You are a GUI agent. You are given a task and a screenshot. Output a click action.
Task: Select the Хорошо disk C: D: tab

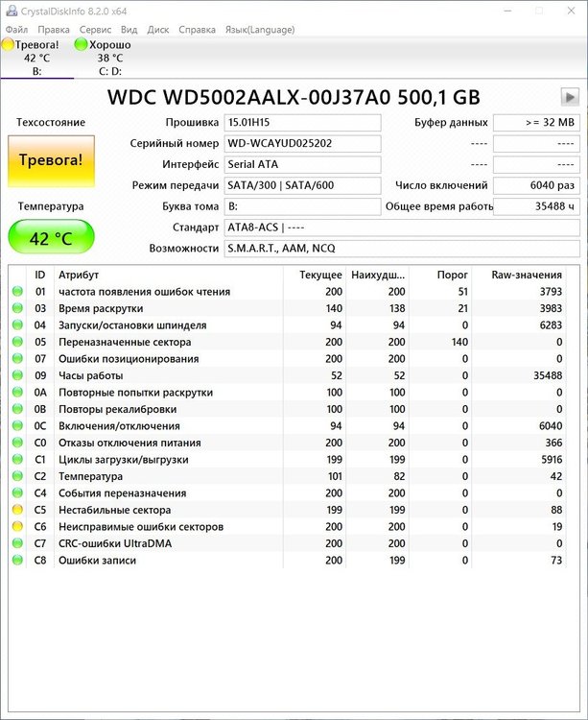110,58
